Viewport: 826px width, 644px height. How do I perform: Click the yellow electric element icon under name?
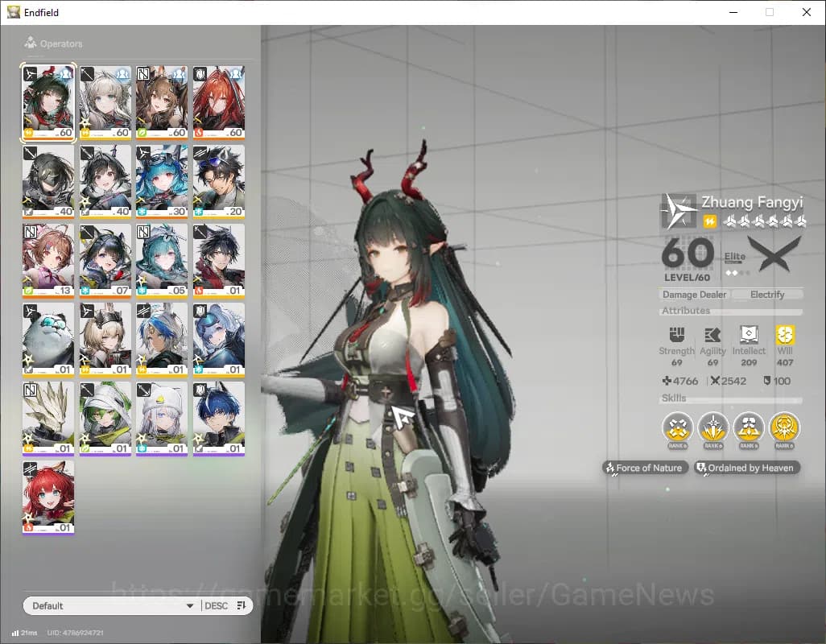(709, 221)
